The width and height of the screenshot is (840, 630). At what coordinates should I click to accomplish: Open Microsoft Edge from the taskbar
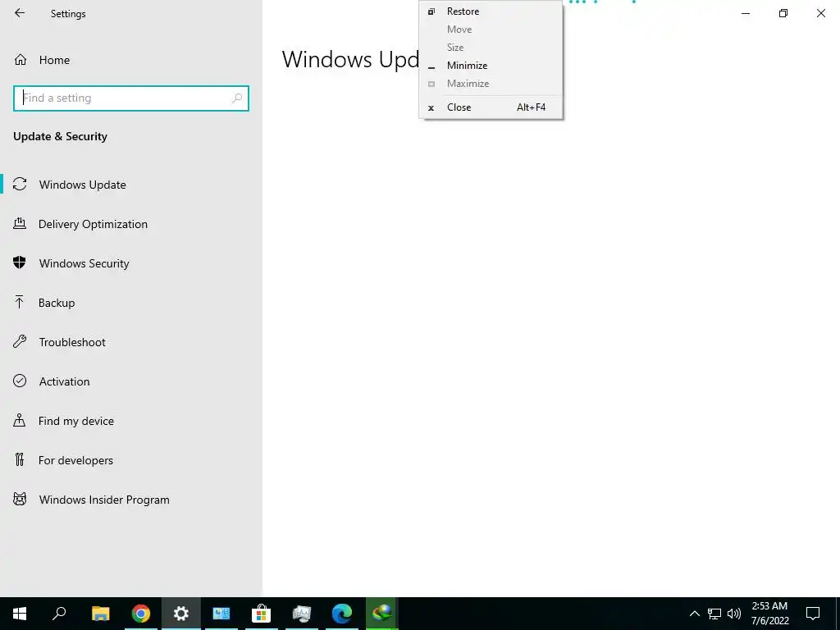coord(342,614)
